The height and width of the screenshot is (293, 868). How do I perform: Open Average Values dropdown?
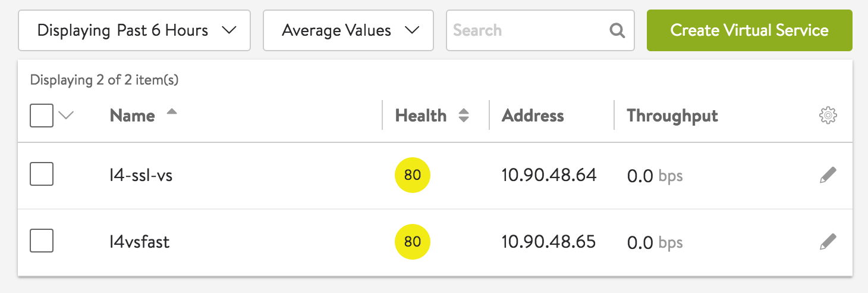point(348,30)
